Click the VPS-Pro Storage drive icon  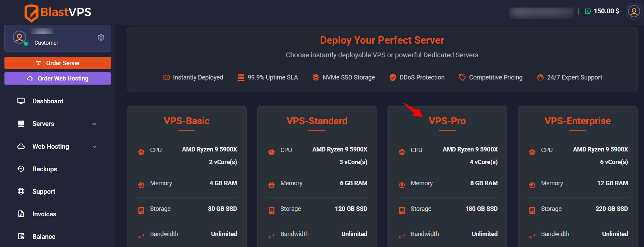tap(402, 210)
